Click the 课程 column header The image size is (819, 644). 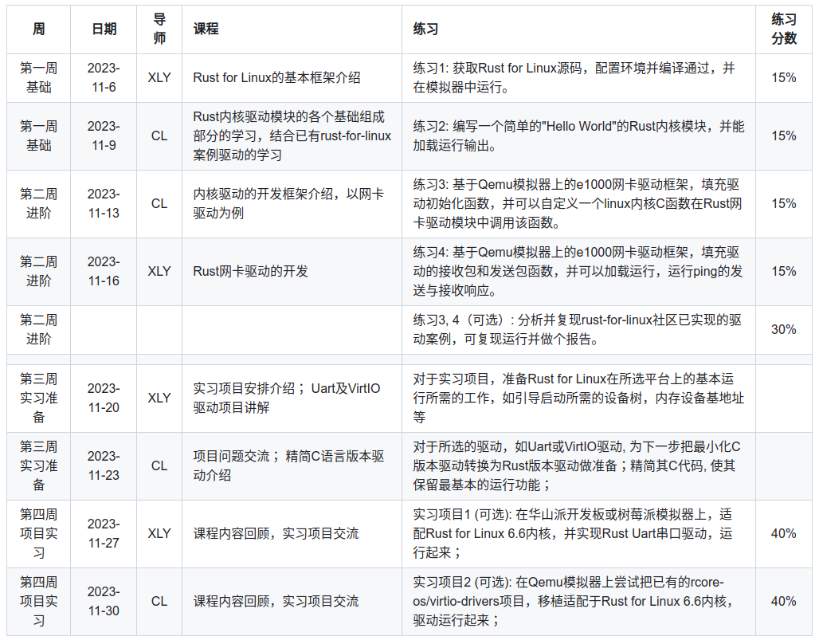(292, 29)
